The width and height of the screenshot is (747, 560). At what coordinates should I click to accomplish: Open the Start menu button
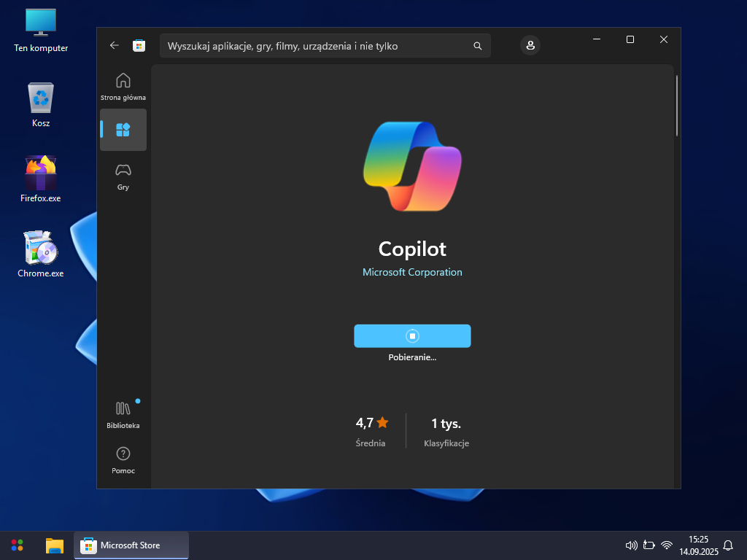click(x=18, y=545)
